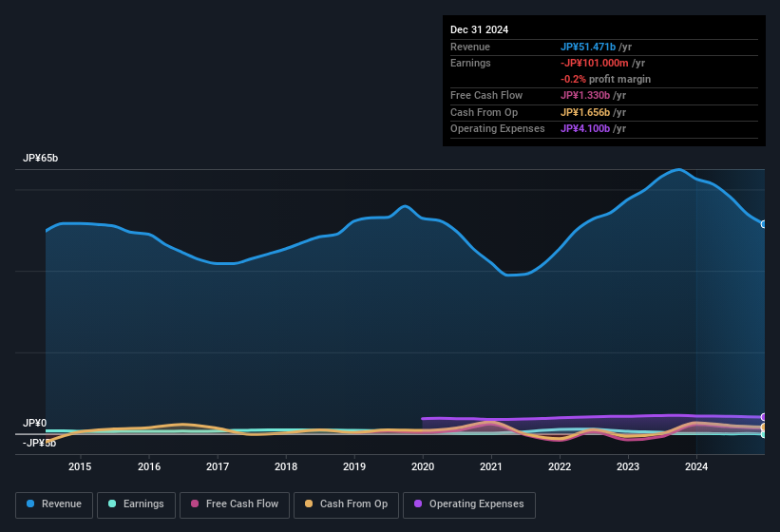Click the JP¥65b y-axis label

click(x=40, y=158)
